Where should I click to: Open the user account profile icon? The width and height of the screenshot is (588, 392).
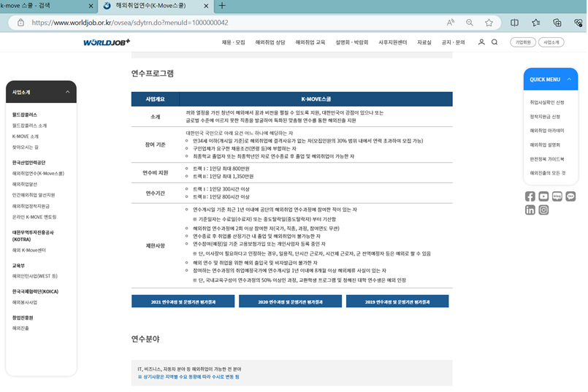click(481, 42)
